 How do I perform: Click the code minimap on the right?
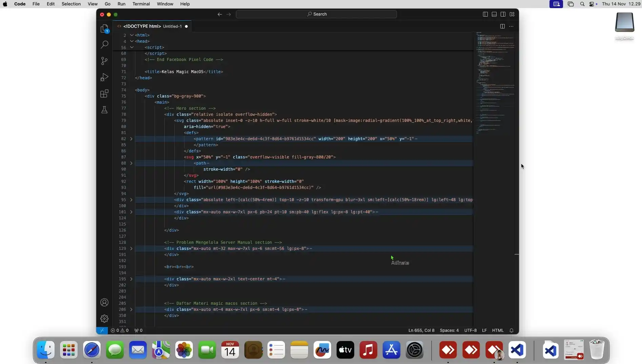click(495, 83)
